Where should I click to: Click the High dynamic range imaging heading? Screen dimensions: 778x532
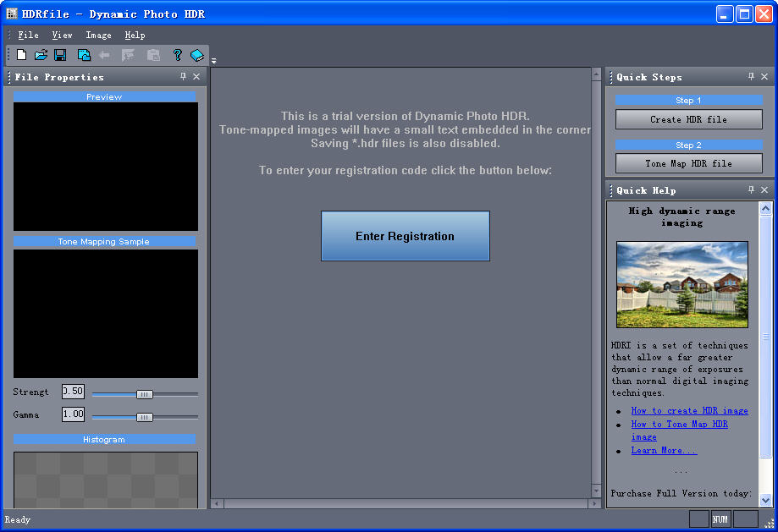pos(681,217)
